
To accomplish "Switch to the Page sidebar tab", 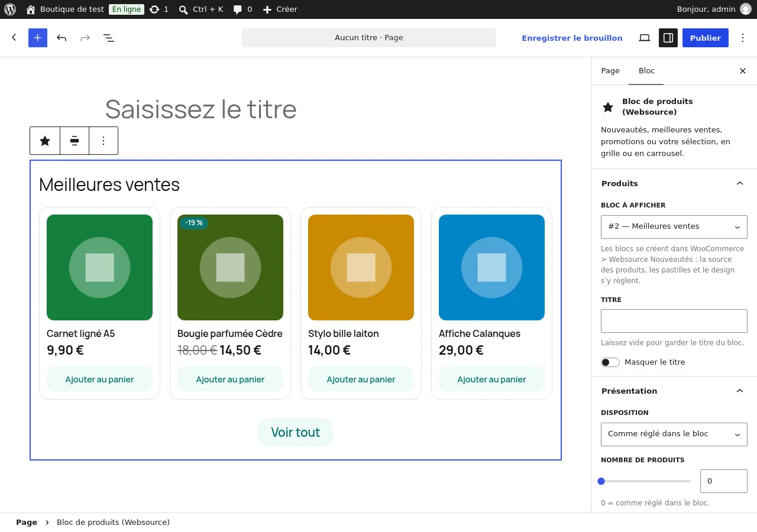I will point(610,71).
